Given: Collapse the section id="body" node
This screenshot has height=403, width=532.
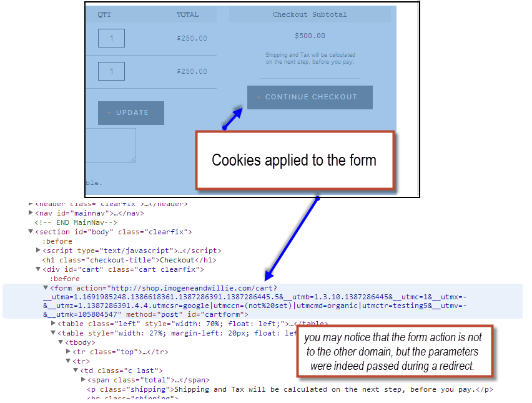Looking at the screenshot, I should (31, 232).
